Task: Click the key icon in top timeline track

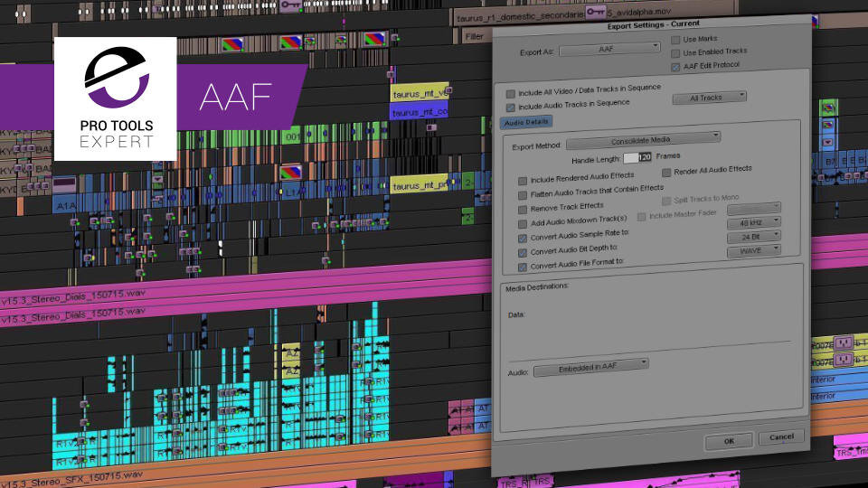Action: 289,5
